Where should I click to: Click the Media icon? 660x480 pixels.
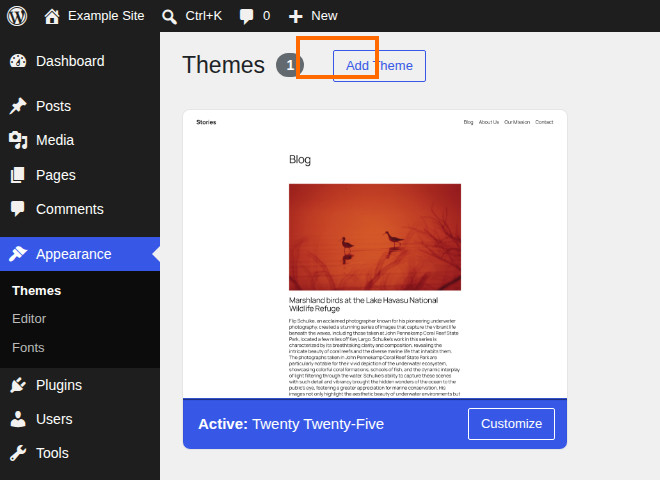(18, 140)
